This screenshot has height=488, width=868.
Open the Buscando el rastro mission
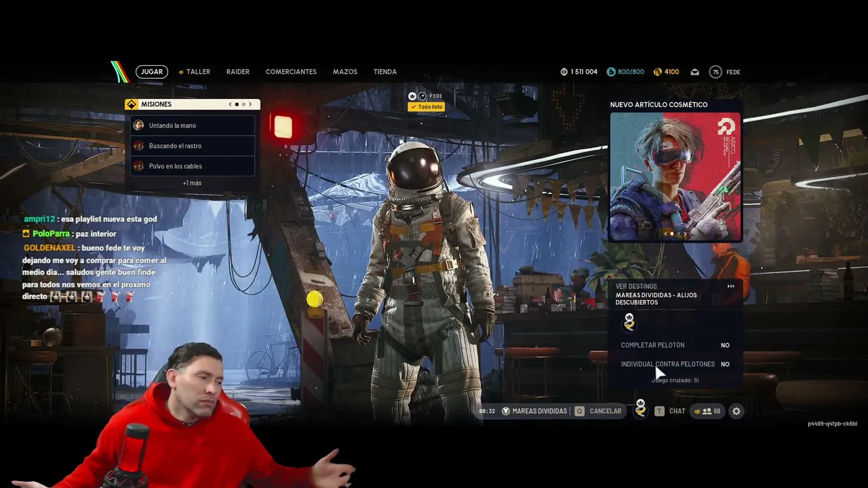click(193, 146)
